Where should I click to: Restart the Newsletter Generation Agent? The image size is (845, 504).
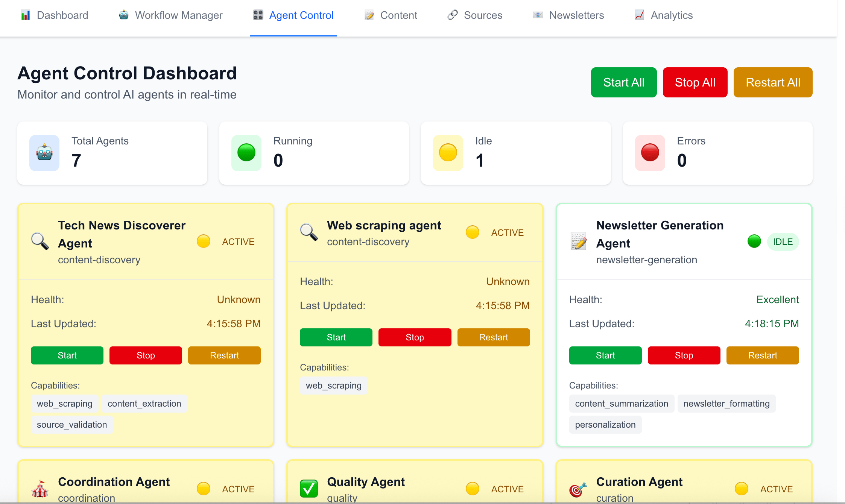click(762, 355)
